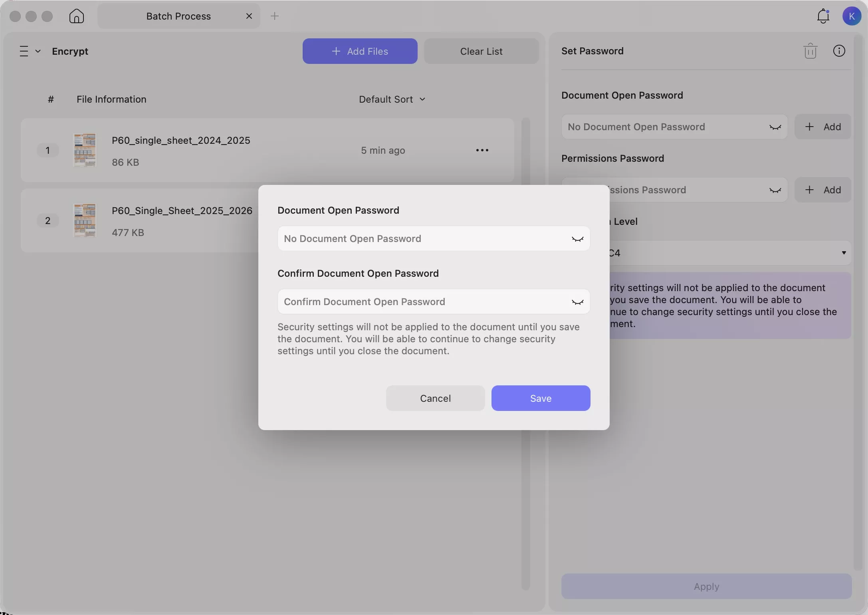Open the Default Sort dropdown
This screenshot has height=615, width=868.
(392, 99)
